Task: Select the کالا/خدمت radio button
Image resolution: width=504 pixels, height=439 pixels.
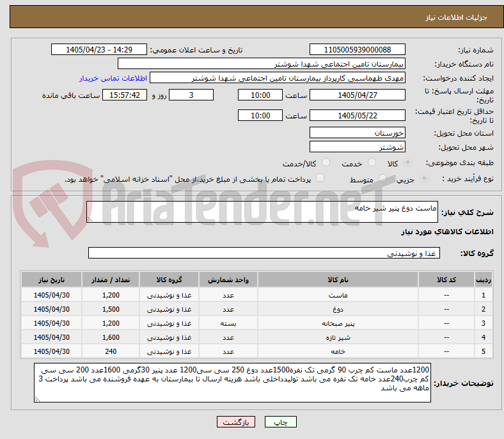Action: 326,163
